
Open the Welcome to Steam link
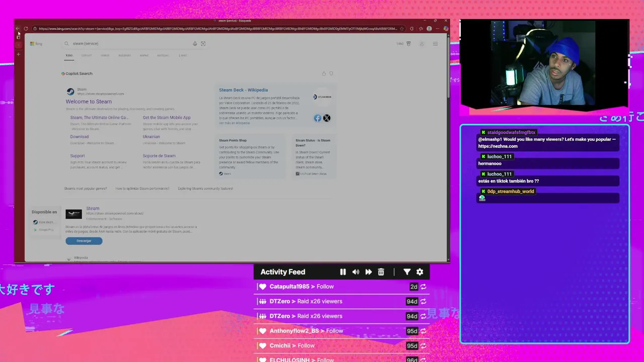point(89,102)
